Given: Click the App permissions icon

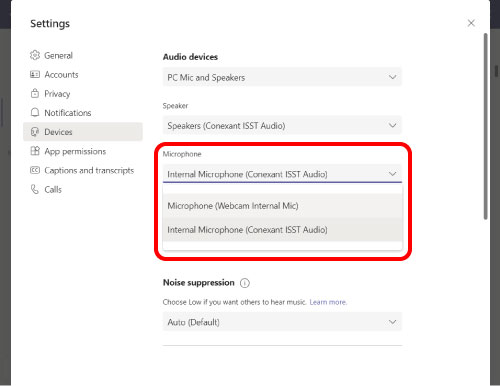Looking at the screenshot, I should (35, 151).
